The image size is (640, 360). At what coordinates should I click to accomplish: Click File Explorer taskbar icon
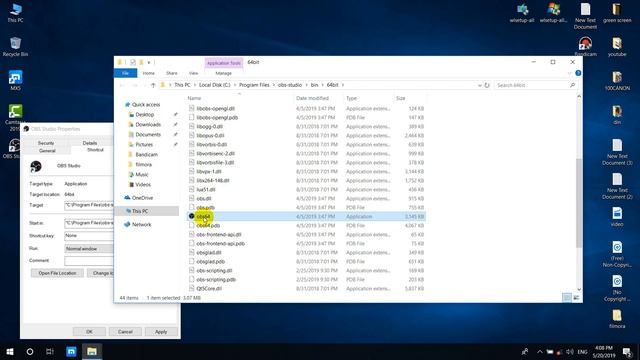coord(92,351)
